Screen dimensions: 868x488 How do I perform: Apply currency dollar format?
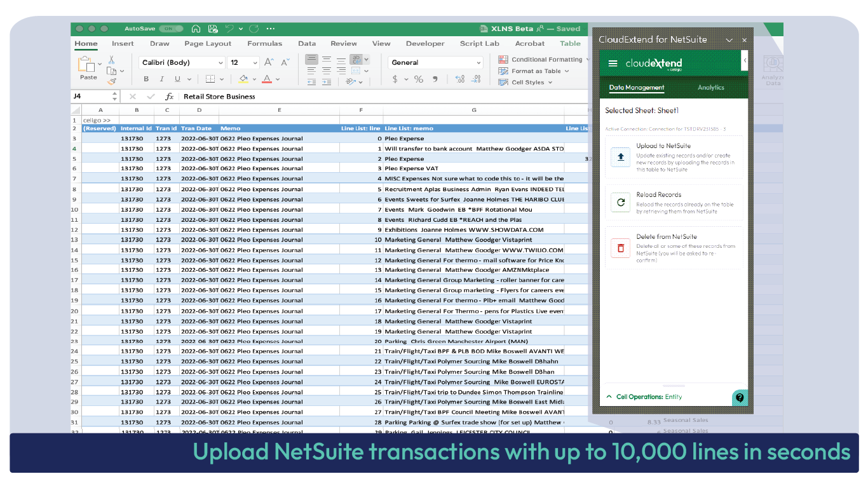pos(395,79)
